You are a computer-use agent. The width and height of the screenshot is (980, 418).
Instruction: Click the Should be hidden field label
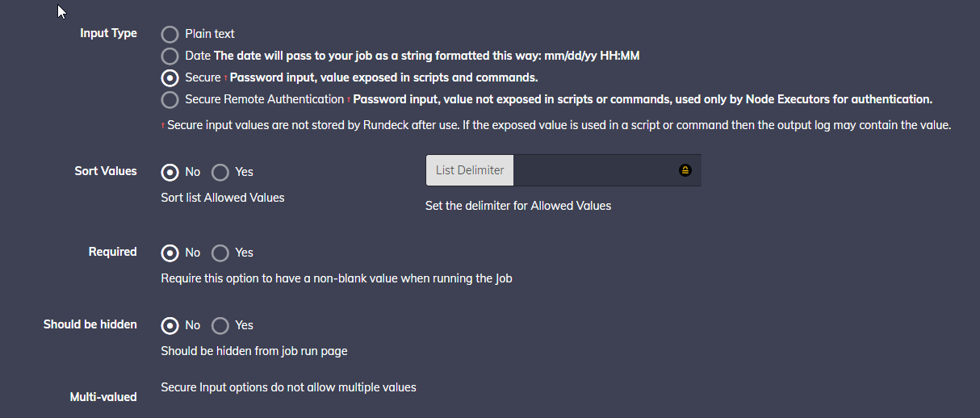90,324
